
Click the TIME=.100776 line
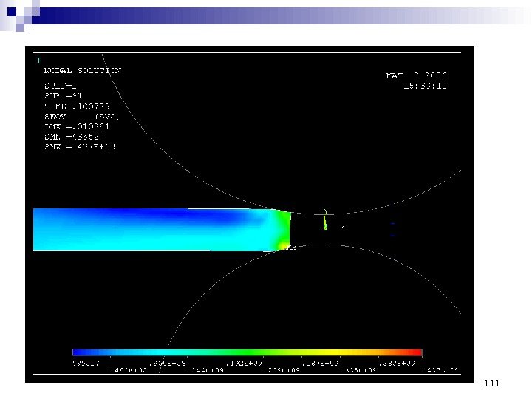tap(77, 106)
